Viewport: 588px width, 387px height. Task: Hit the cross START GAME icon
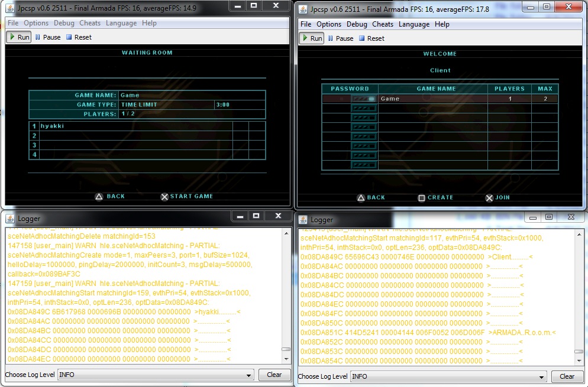click(164, 197)
